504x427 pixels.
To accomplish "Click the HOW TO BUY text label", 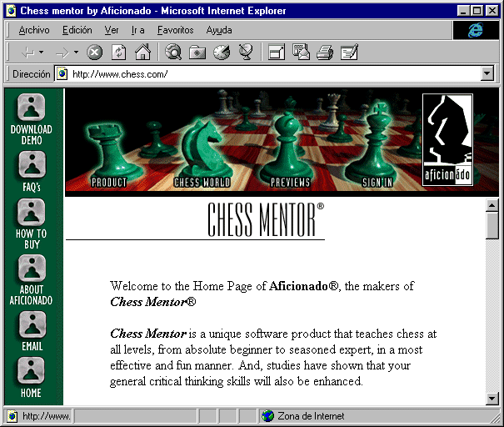I will [x=31, y=239].
